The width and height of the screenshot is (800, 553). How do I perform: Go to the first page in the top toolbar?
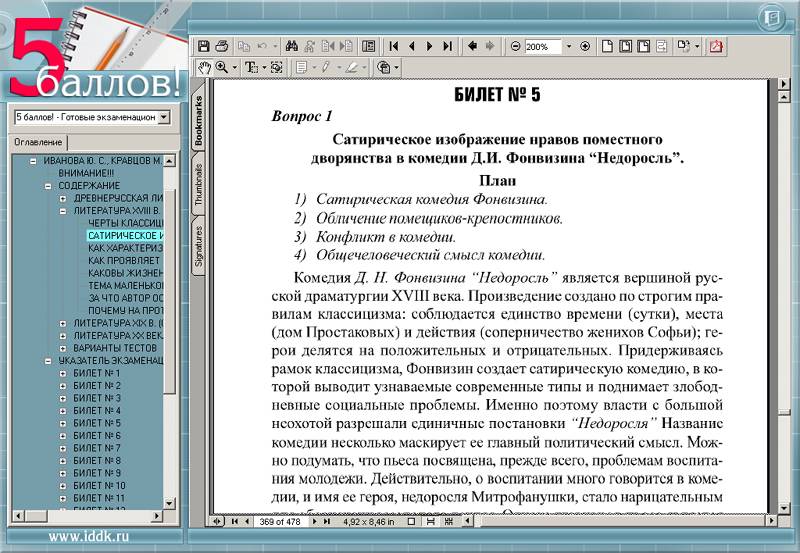pyautogui.click(x=393, y=46)
